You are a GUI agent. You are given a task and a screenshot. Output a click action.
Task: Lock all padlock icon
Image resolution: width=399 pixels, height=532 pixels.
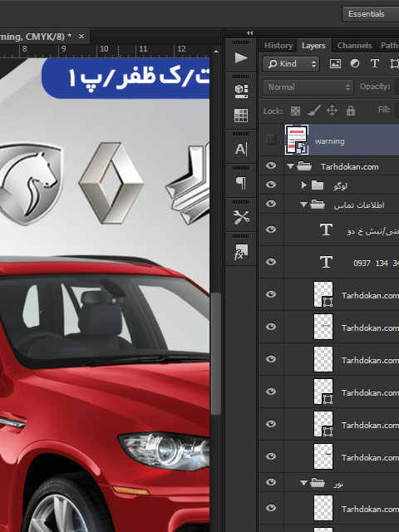point(351,111)
